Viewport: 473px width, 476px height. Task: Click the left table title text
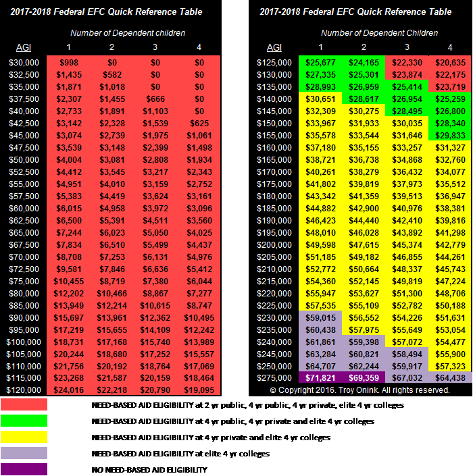pos(106,12)
